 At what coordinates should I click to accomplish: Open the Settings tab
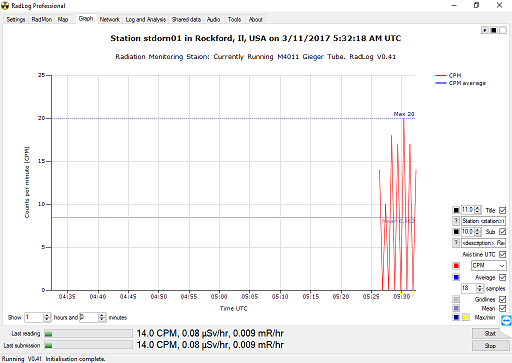click(x=16, y=20)
